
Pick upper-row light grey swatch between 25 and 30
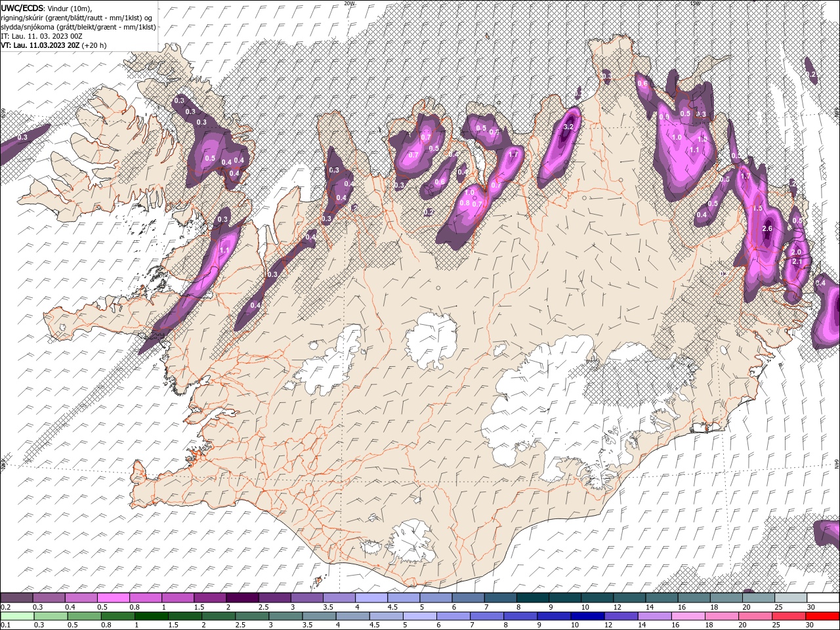point(791,598)
